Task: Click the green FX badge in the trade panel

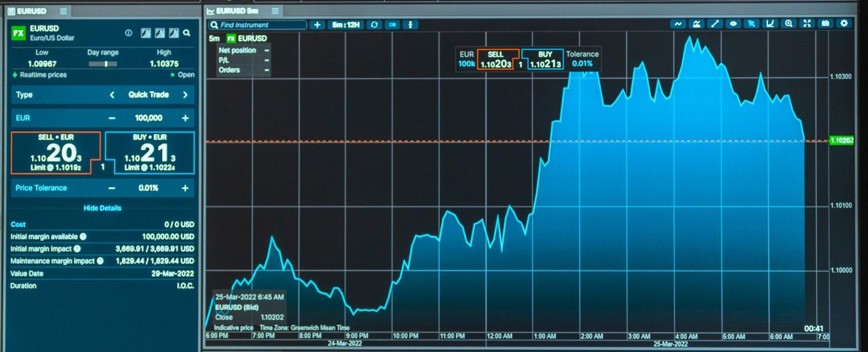Action: [x=19, y=33]
